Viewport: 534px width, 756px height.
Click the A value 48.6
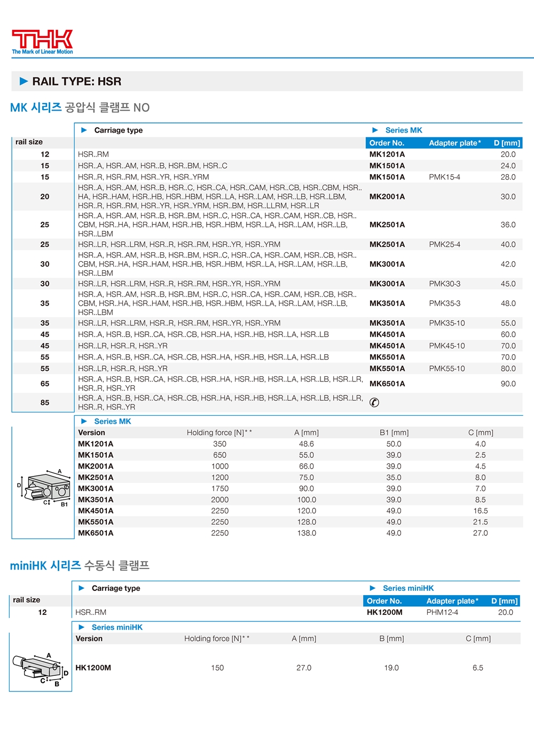click(307, 444)
